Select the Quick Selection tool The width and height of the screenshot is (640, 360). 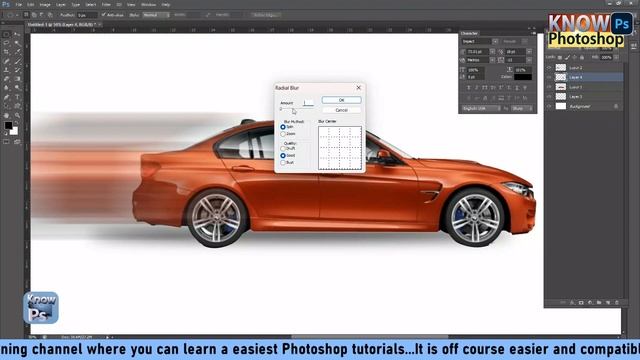[17, 43]
